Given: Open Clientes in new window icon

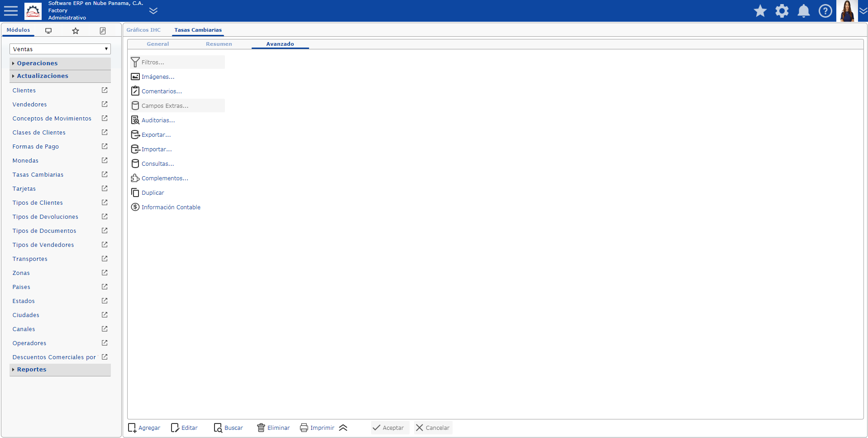Looking at the screenshot, I should tap(105, 90).
